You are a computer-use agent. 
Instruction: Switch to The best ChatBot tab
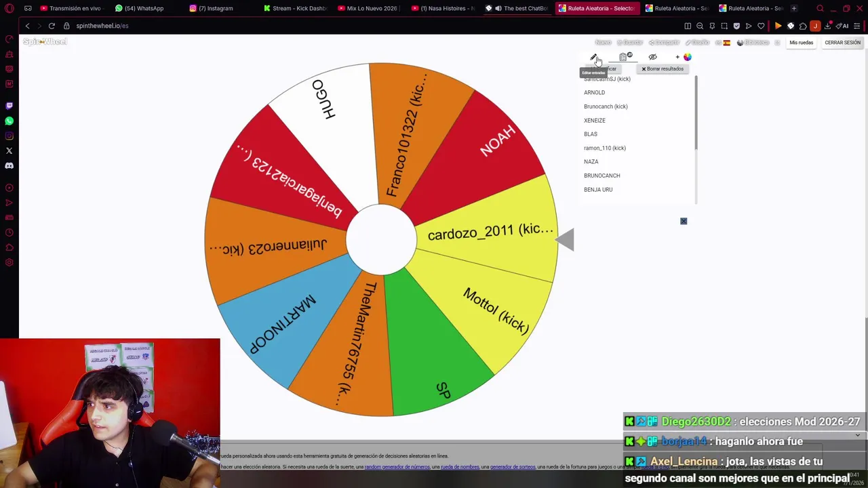[519, 8]
